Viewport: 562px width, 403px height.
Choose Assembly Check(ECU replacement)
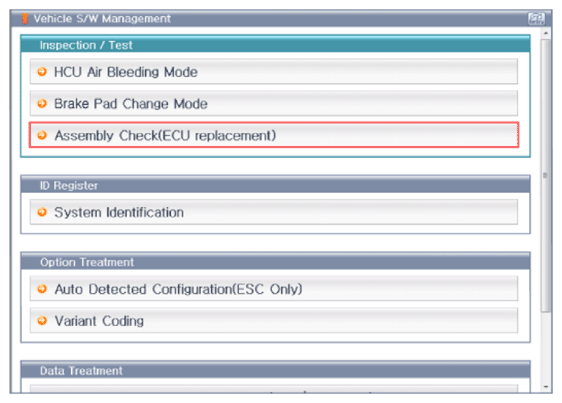point(274,135)
